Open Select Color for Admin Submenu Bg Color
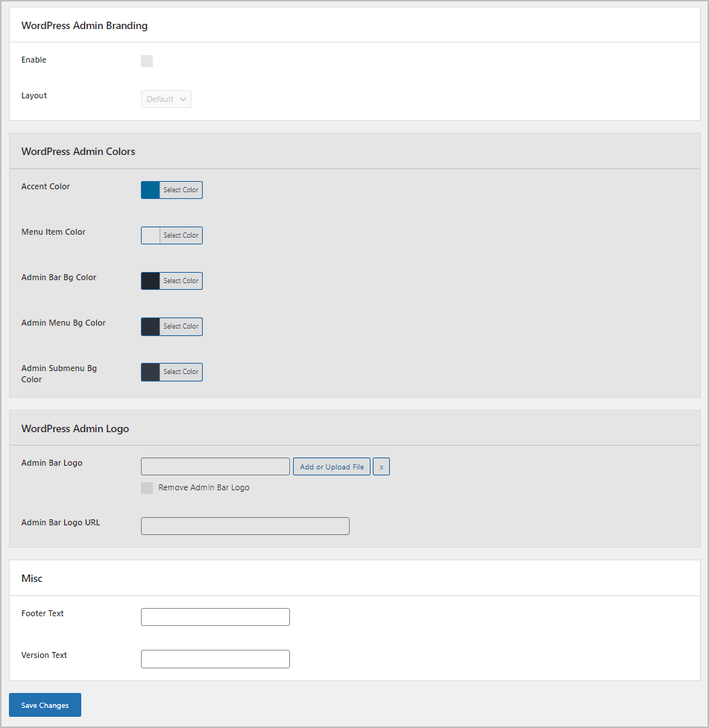 point(180,372)
